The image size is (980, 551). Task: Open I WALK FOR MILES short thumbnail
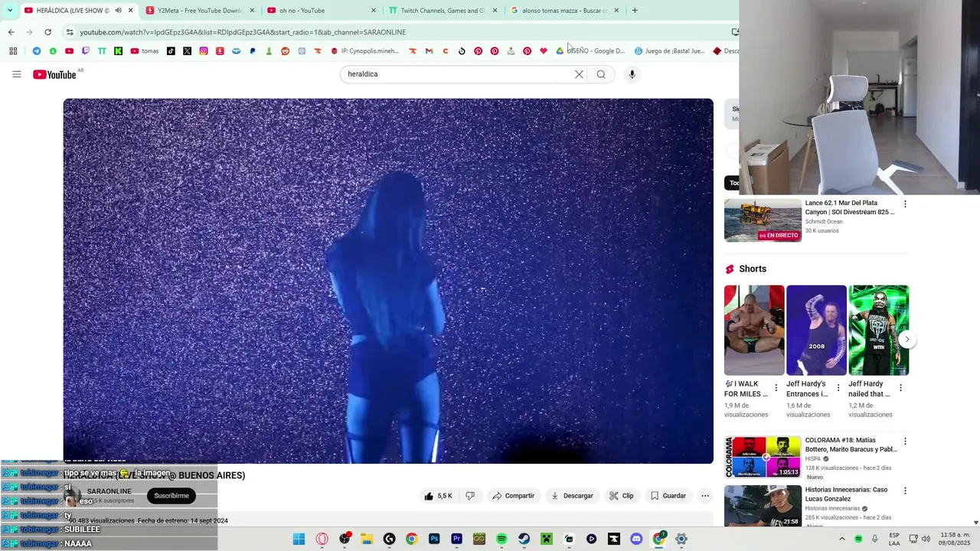coord(754,331)
